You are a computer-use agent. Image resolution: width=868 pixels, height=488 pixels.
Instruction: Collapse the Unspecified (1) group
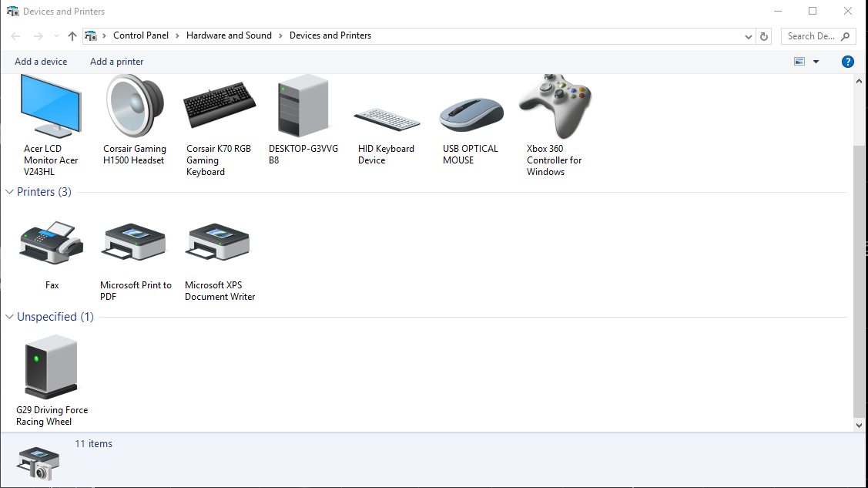point(9,317)
